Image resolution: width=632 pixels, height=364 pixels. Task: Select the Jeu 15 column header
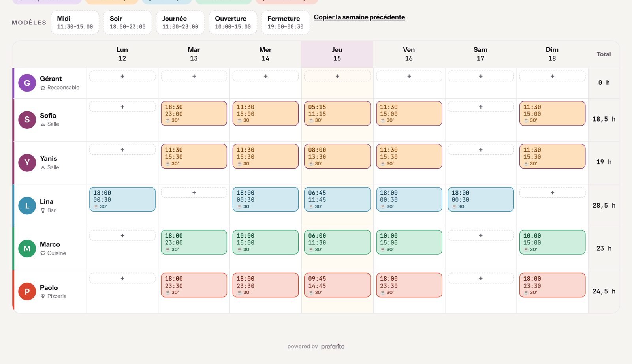tap(337, 54)
